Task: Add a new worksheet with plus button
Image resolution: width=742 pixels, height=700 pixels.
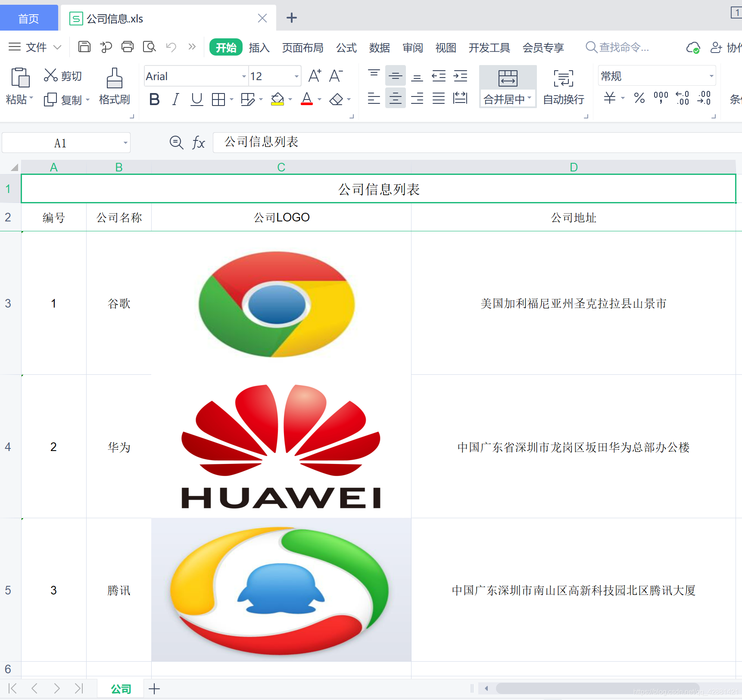Action: click(x=154, y=688)
